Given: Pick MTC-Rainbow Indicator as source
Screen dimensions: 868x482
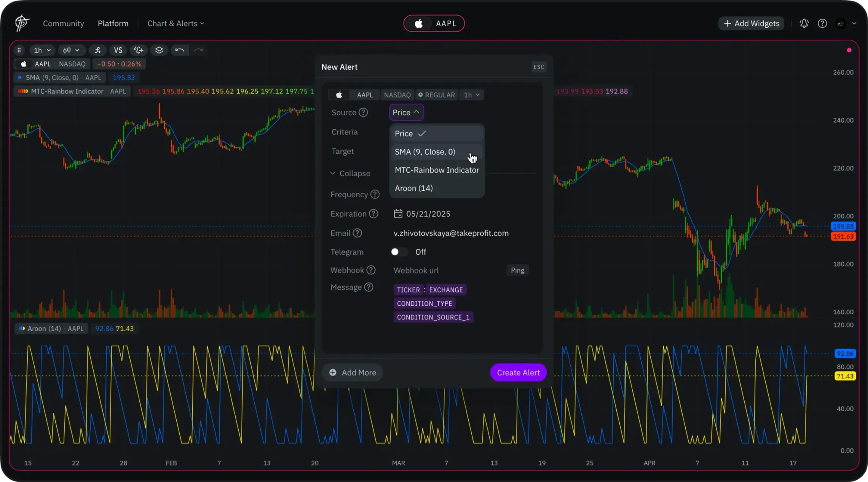Looking at the screenshot, I should coord(437,170).
